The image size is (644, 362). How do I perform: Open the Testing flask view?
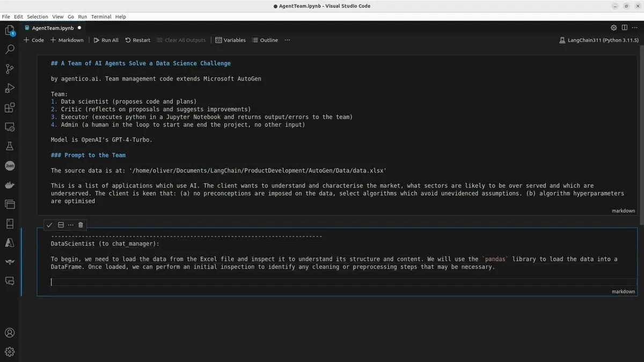click(x=10, y=146)
